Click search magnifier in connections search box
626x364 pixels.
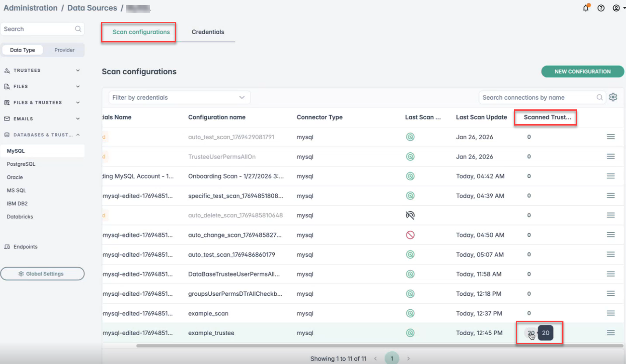point(600,98)
